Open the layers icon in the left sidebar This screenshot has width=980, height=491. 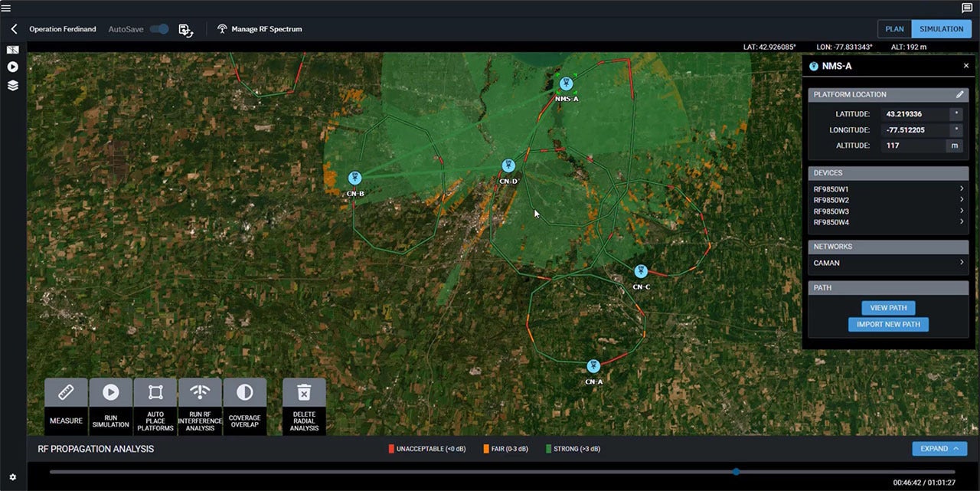coord(11,85)
